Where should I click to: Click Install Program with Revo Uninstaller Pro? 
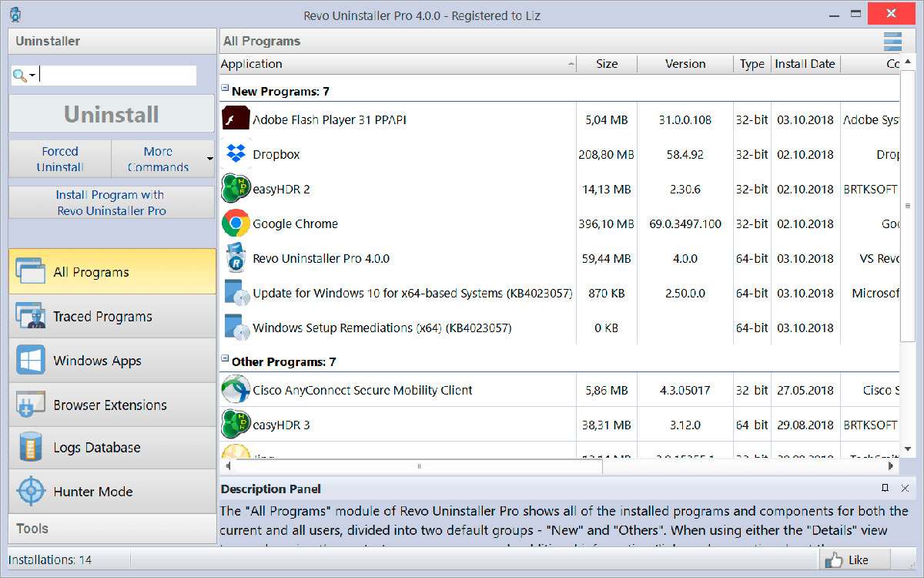(x=112, y=203)
